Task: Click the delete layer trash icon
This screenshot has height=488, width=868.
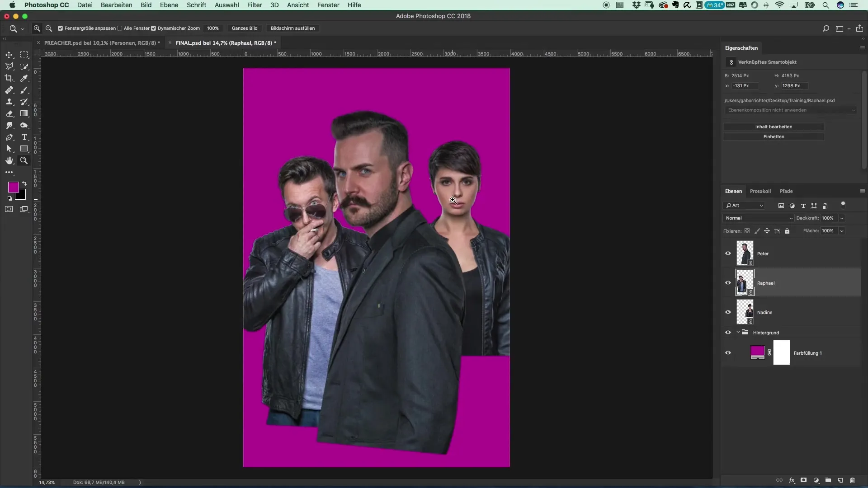Action: pos(852,480)
